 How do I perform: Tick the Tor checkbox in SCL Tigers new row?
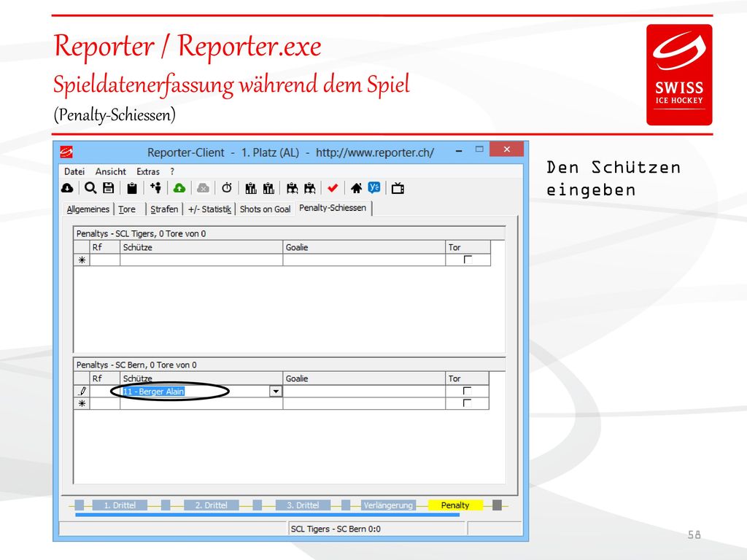[x=468, y=260]
